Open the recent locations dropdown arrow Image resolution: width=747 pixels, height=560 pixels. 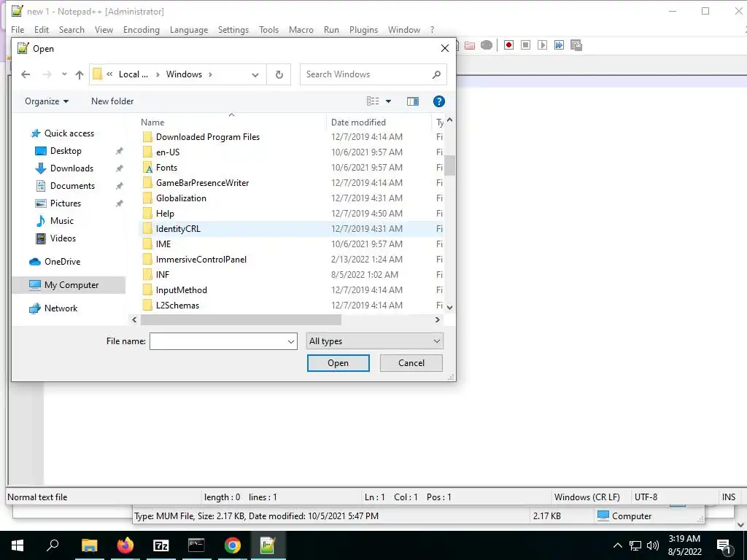pyautogui.click(x=64, y=74)
